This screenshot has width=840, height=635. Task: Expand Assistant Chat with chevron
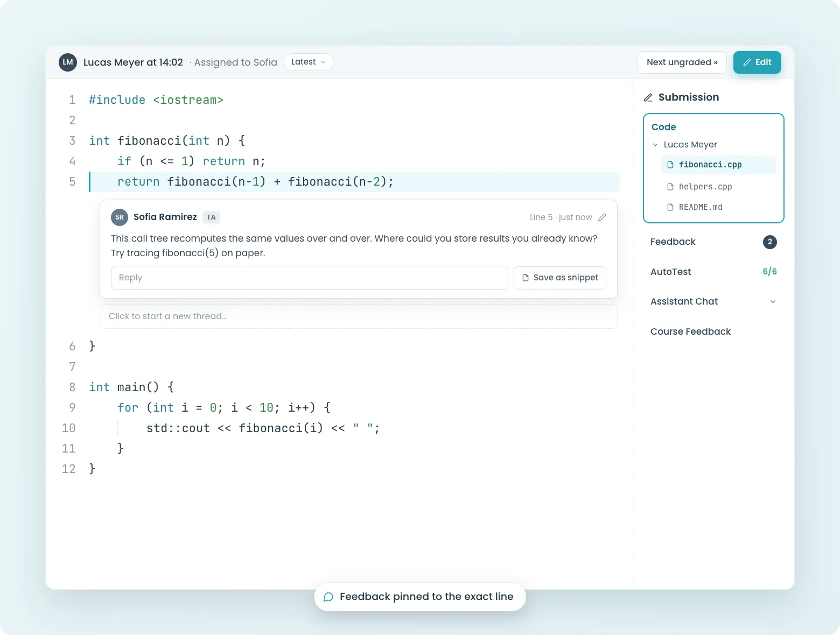click(x=773, y=302)
